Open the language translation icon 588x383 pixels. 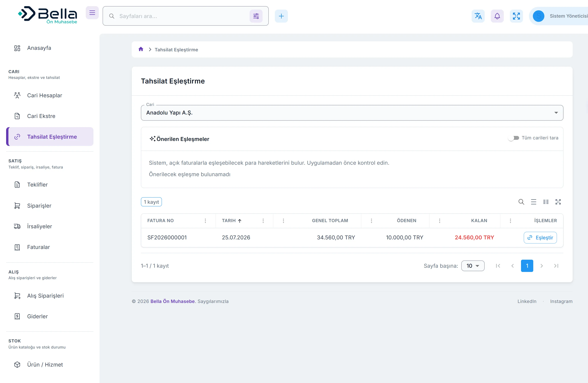click(x=478, y=16)
